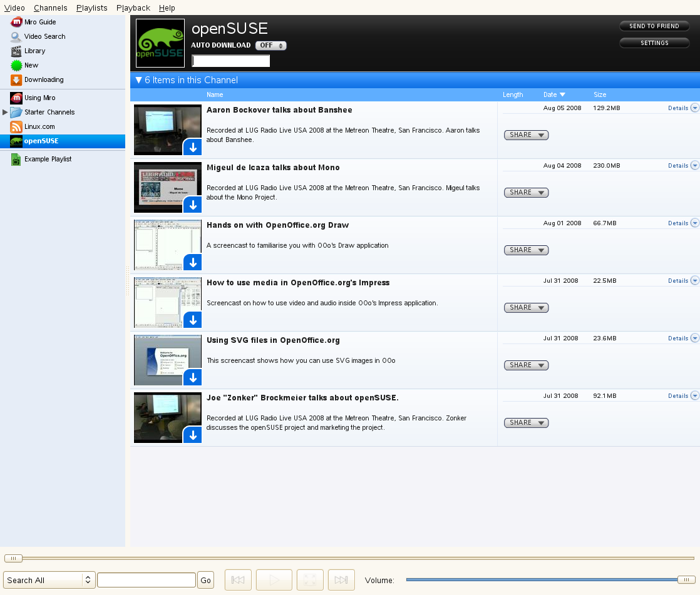Click the openSUSE channel logo in header
Viewport: 700px width, 595px height.
pos(160,43)
